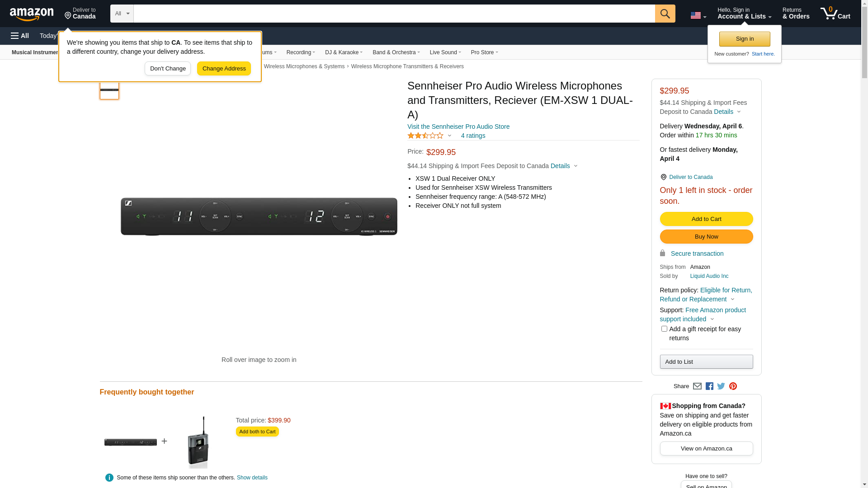Expand the star ratings breakdown
The image size is (868, 488).
point(429,136)
